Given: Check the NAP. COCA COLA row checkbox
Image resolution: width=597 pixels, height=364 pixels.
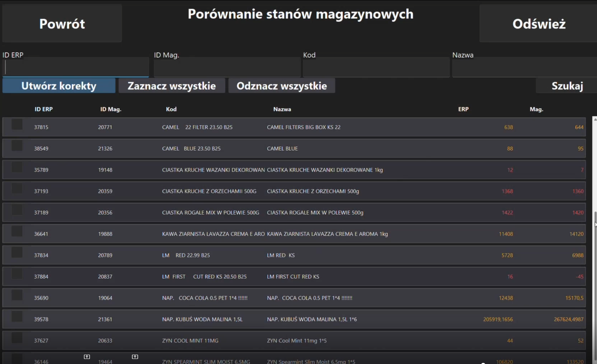Looking at the screenshot, I should pyautogui.click(x=17, y=295).
